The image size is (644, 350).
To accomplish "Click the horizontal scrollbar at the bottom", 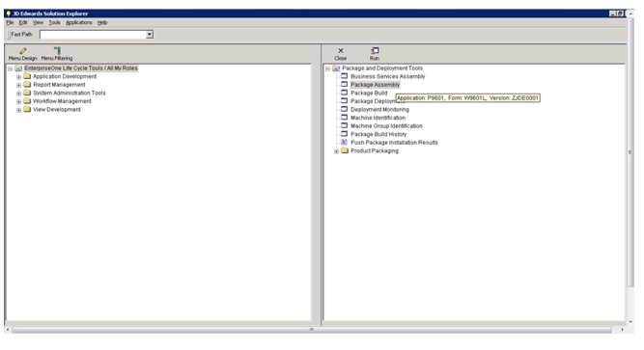I will pyautogui.click(x=312, y=330).
